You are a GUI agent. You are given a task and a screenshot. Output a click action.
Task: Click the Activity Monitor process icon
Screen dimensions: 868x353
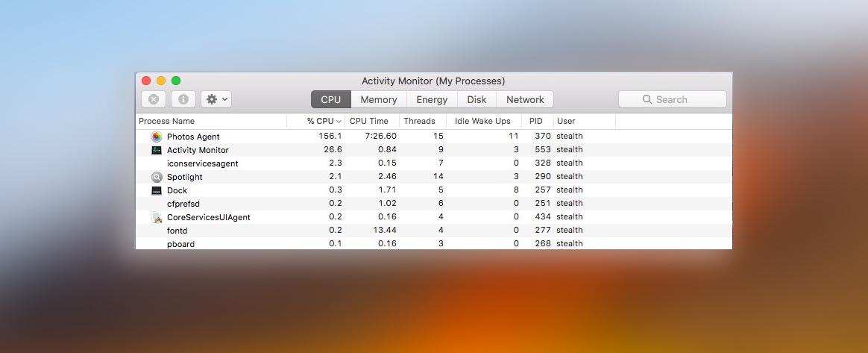[156, 150]
